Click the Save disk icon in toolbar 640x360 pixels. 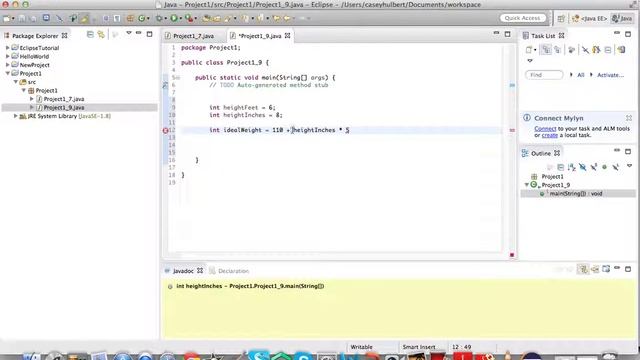(x=22, y=18)
